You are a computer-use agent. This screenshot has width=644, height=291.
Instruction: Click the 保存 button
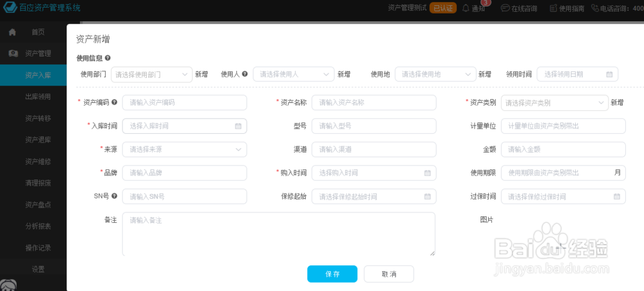click(332, 274)
